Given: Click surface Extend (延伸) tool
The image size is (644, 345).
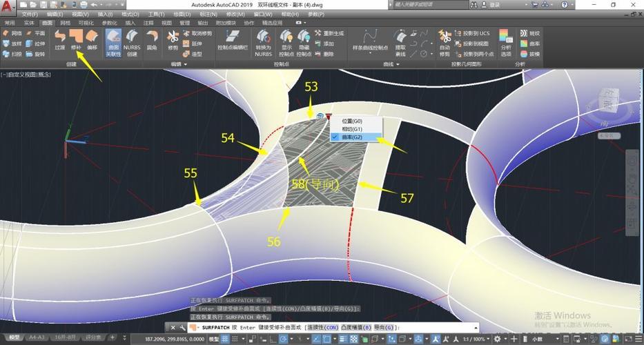Looking at the screenshot, I should click(192, 43).
